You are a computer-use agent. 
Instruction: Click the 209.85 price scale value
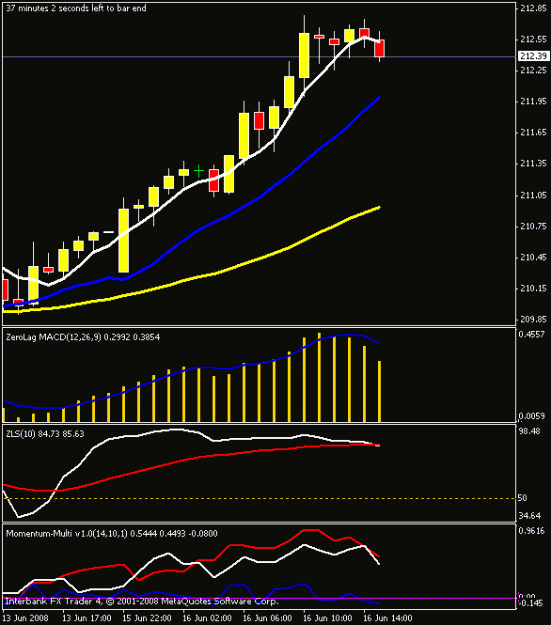(x=533, y=319)
